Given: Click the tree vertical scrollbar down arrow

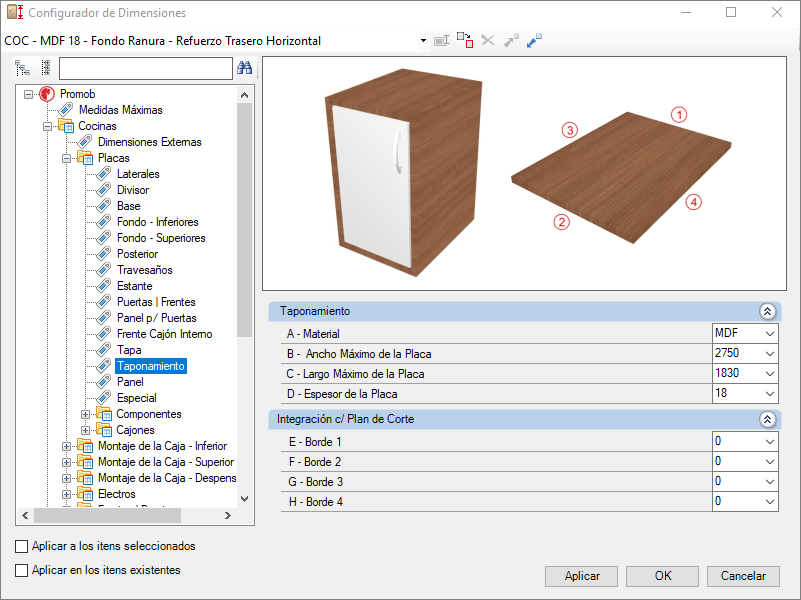Looking at the screenshot, I should [x=244, y=499].
